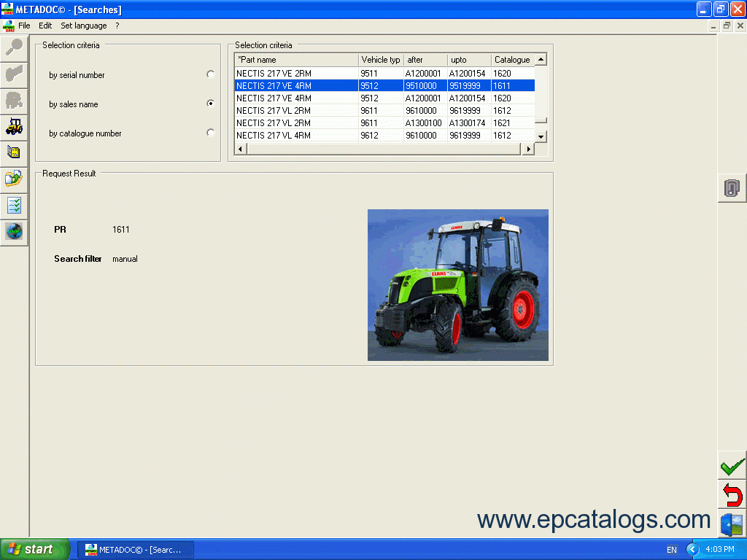Expand hidden system tray icons arrow
The width and height of the screenshot is (747, 560).
(693, 550)
